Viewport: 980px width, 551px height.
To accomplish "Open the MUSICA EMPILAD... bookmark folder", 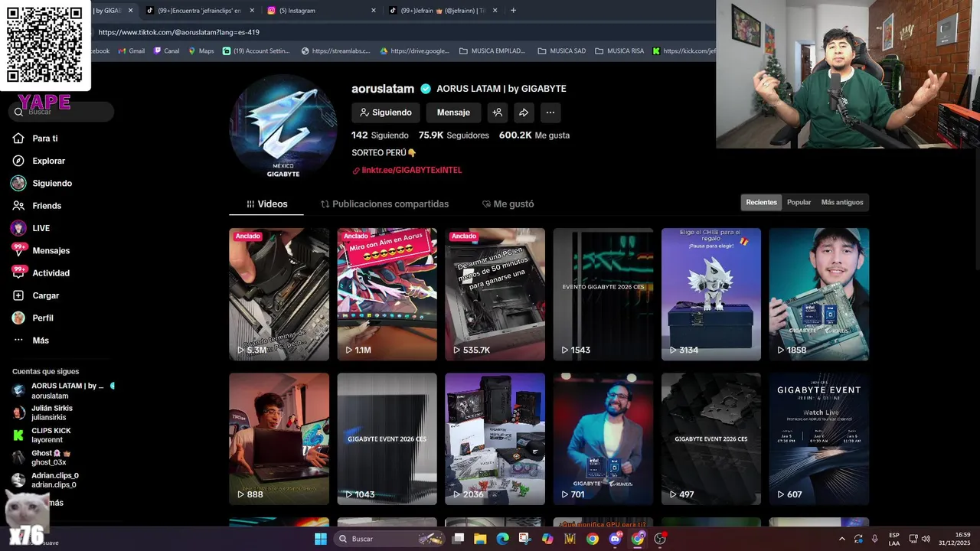I will click(492, 51).
